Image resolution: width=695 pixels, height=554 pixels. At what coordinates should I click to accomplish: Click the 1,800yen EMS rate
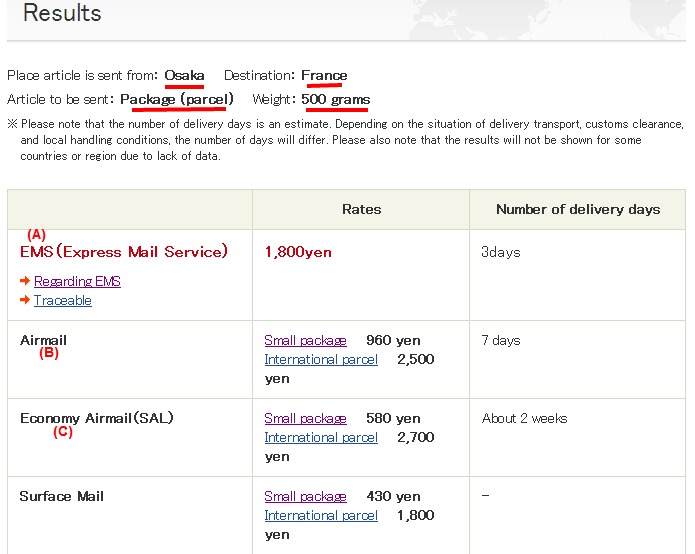point(298,253)
